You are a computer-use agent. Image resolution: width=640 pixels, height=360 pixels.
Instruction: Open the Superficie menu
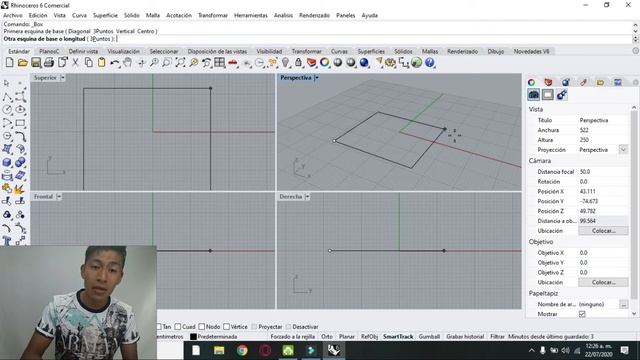pyautogui.click(x=105, y=15)
